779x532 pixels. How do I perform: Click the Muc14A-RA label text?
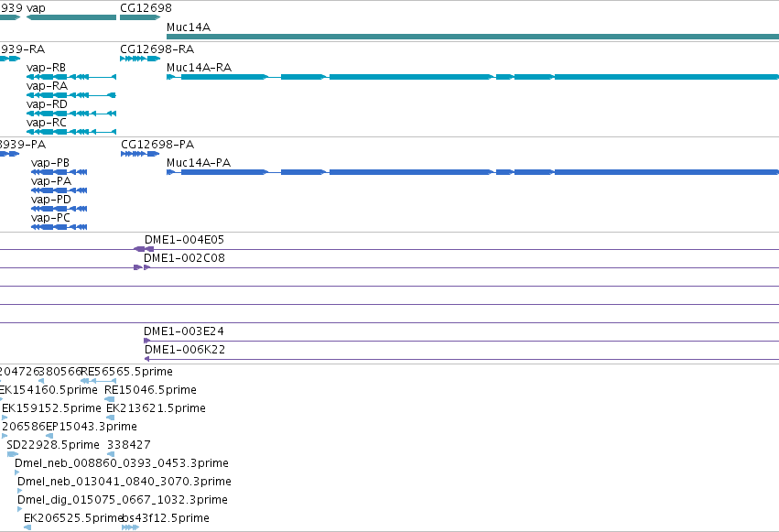(x=199, y=68)
